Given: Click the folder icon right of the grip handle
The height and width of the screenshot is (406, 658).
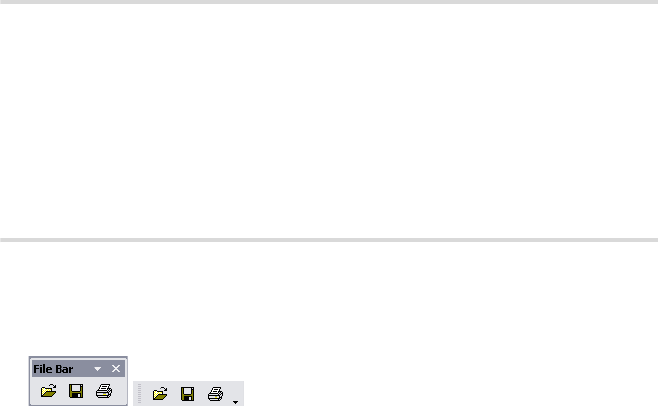Looking at the screenshot, I should point(160,393).
